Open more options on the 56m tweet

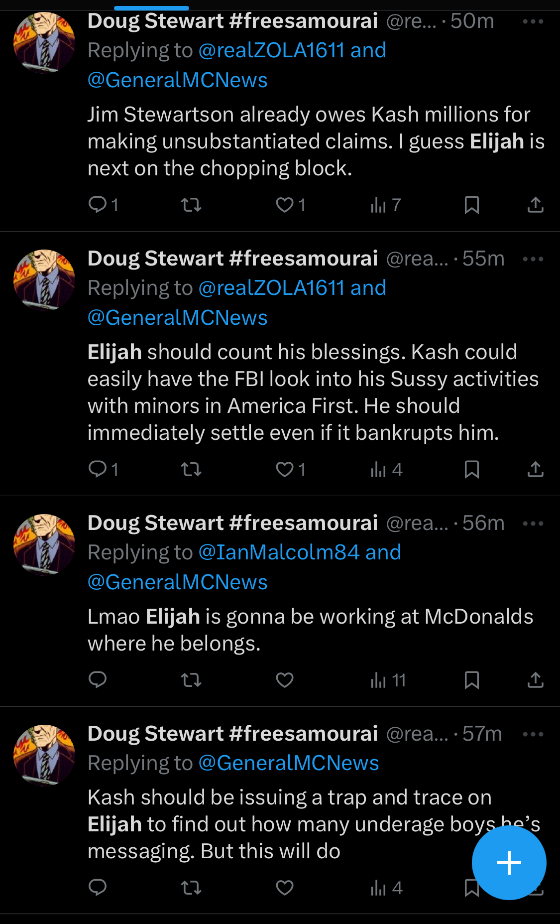click(533, 524)
